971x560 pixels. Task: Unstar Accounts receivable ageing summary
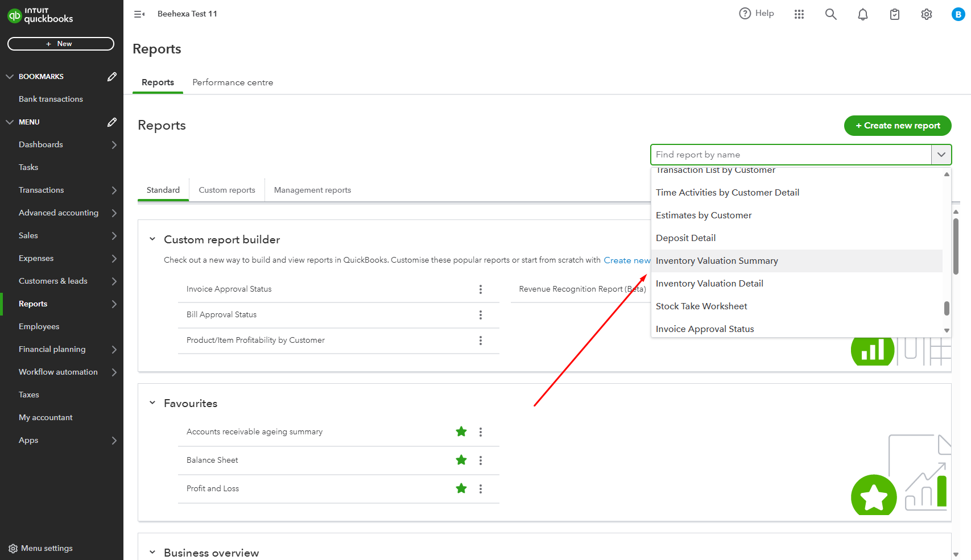461,432
